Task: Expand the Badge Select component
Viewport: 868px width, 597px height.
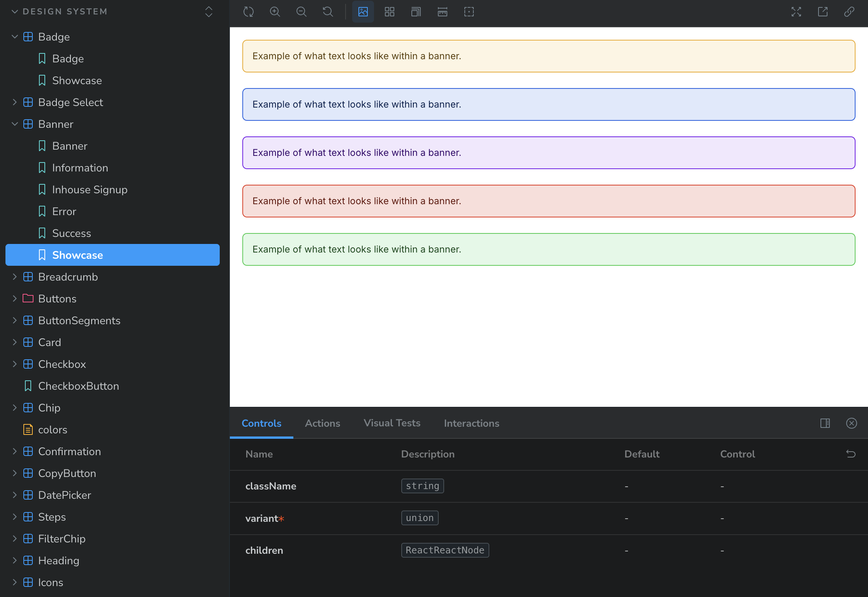Action: point(15,102)
